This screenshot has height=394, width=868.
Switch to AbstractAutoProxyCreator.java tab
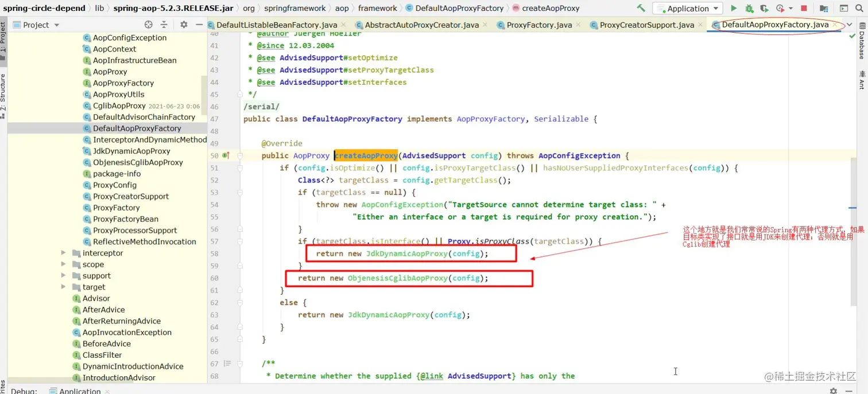point(421,25)
